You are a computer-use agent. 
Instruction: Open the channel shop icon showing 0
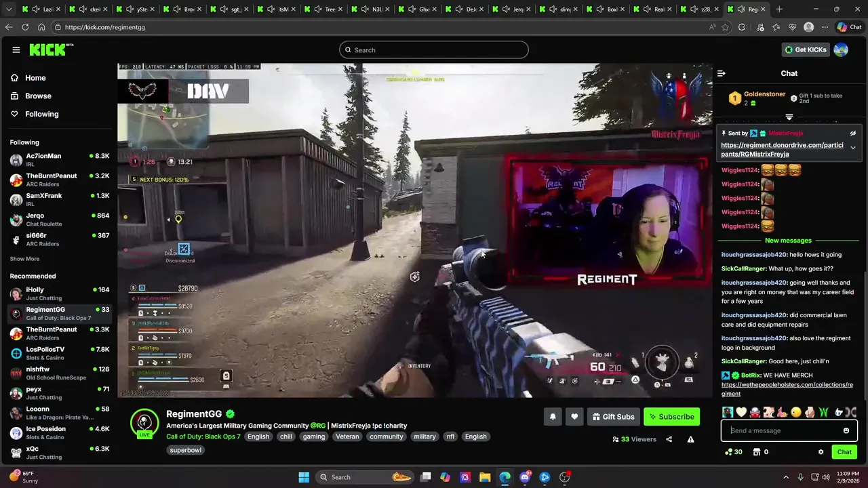(761, 452)
